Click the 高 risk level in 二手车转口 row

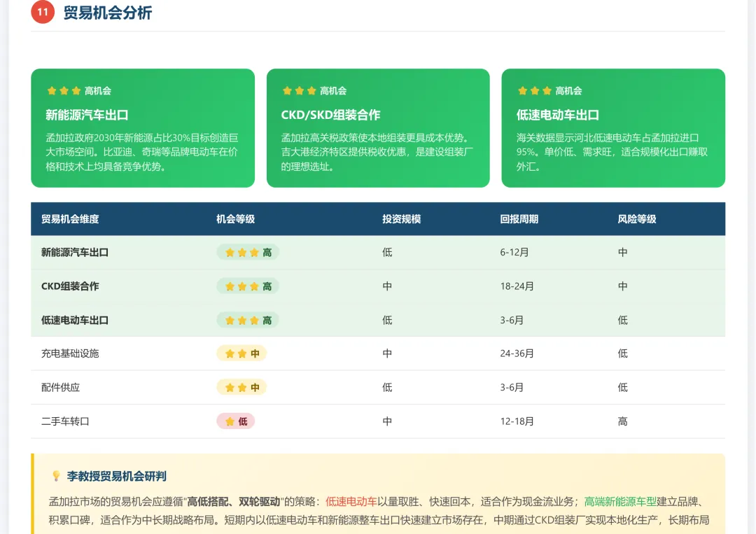tap(622, 421)
